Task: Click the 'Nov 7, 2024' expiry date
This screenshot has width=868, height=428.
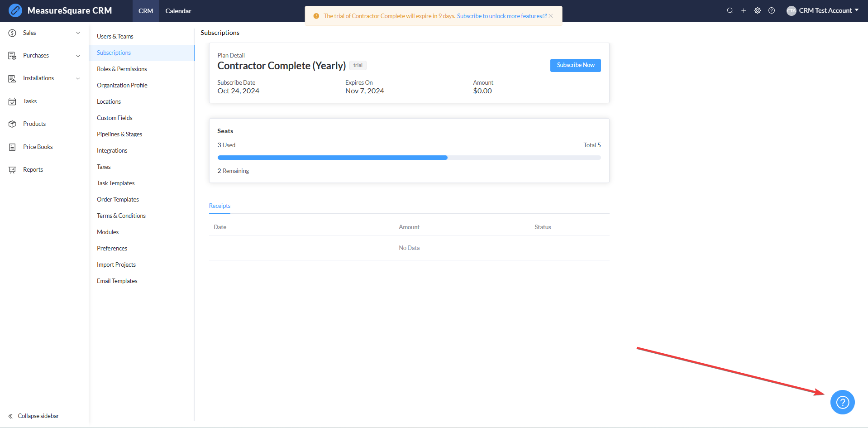Action: [x=365, y=91]
